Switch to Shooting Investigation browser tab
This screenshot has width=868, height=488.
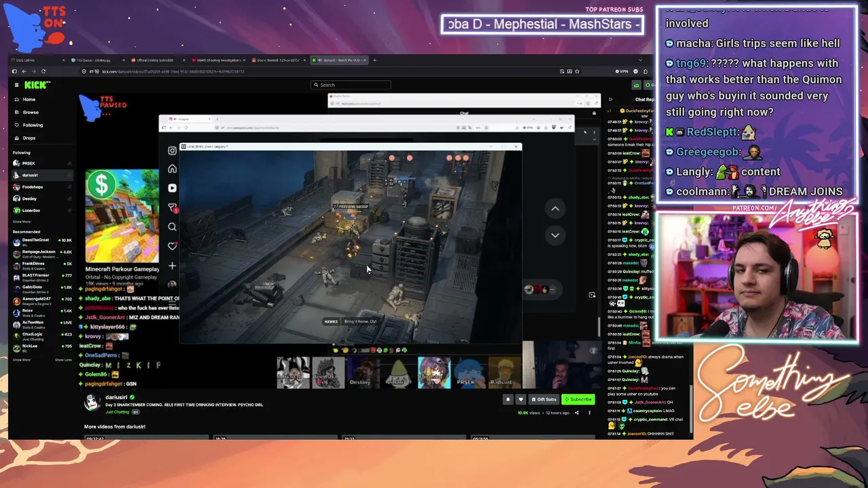pyautogui.click(x=217, y=60)
